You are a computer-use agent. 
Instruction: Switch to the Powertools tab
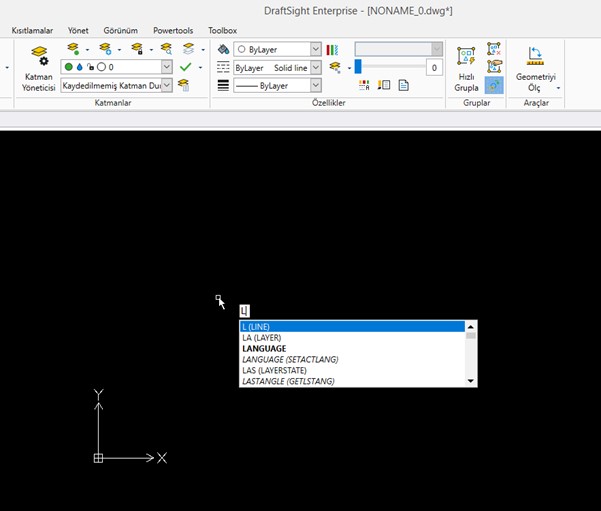click(173, 31)
